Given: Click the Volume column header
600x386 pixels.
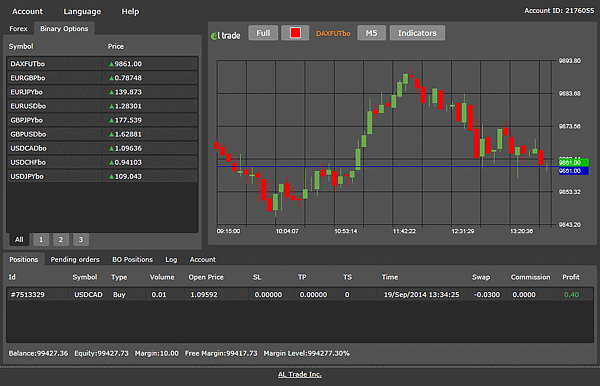Looking at the screenshot, I should [162, 277].
